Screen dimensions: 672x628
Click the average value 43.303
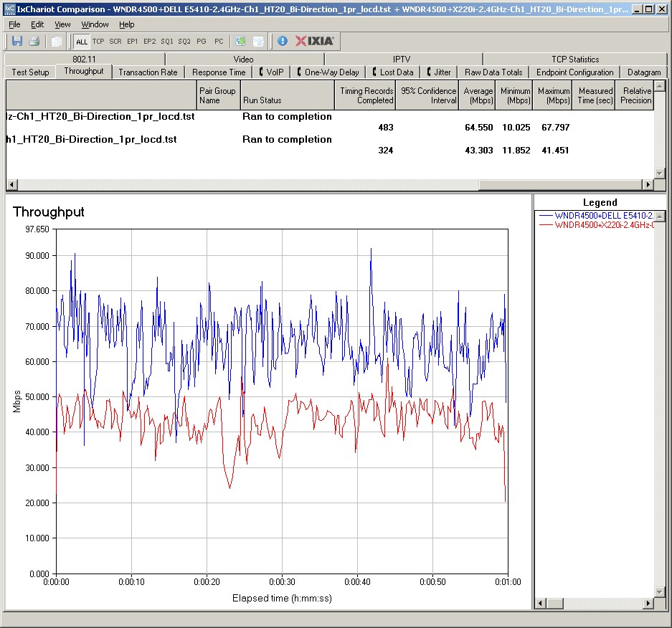point(478,151)
